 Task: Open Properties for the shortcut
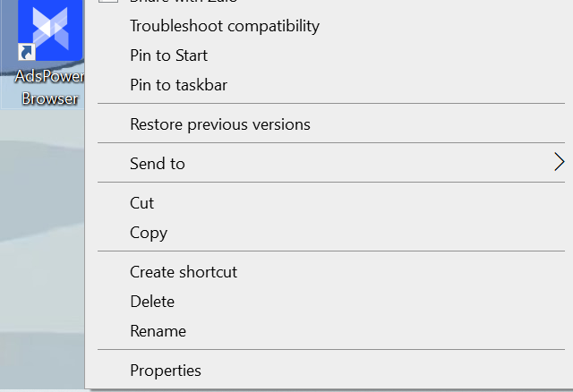point(166,371)
